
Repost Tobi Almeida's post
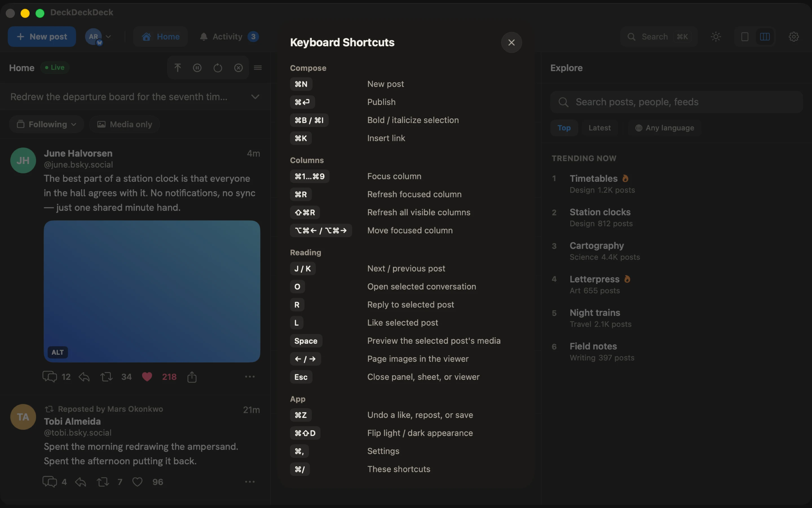point(109,482)
